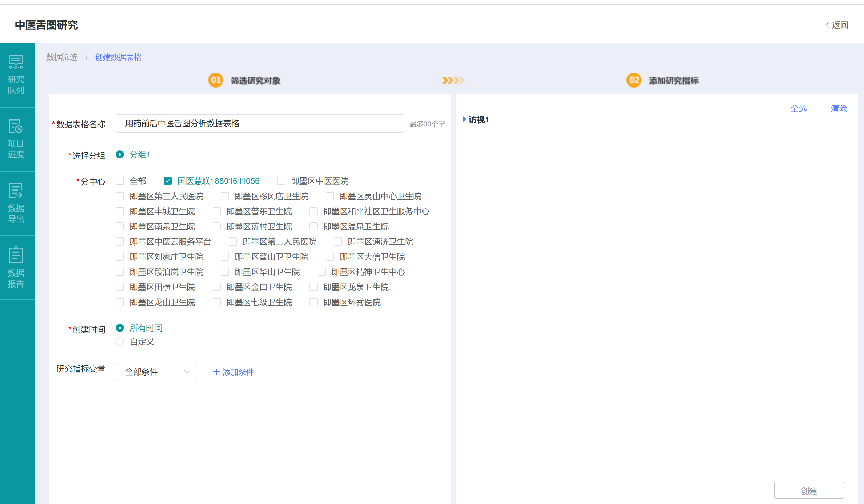Click the plus icon for 添加条件

216,372
